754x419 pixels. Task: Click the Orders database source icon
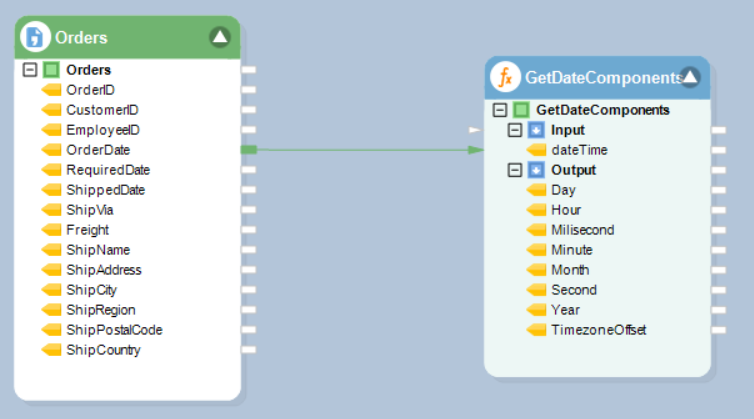(x=35, y=37)
